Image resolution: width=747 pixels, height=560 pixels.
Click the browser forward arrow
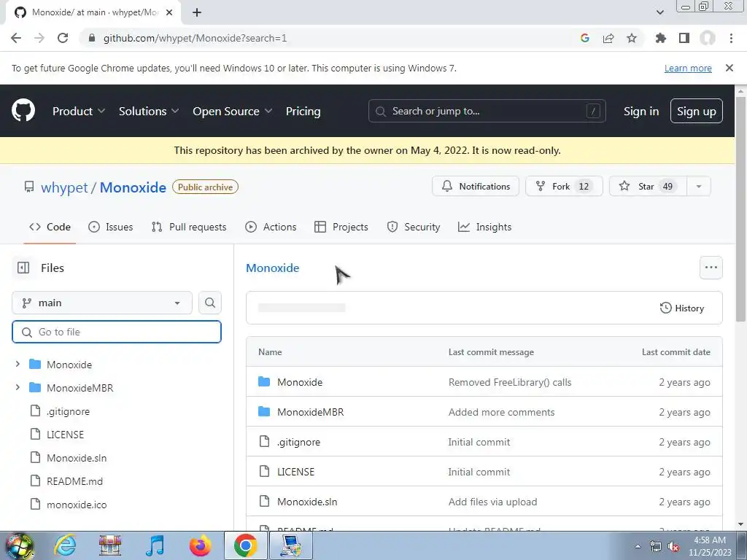click(39, 38)
